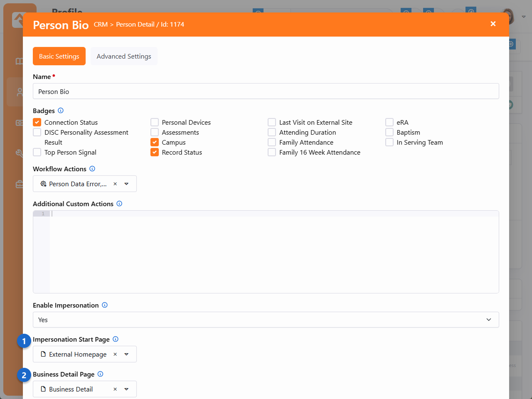This screenshot has height=399, width=532.
Task: Remove External Homepage selection with the X
Action: [x=115, y=354]
